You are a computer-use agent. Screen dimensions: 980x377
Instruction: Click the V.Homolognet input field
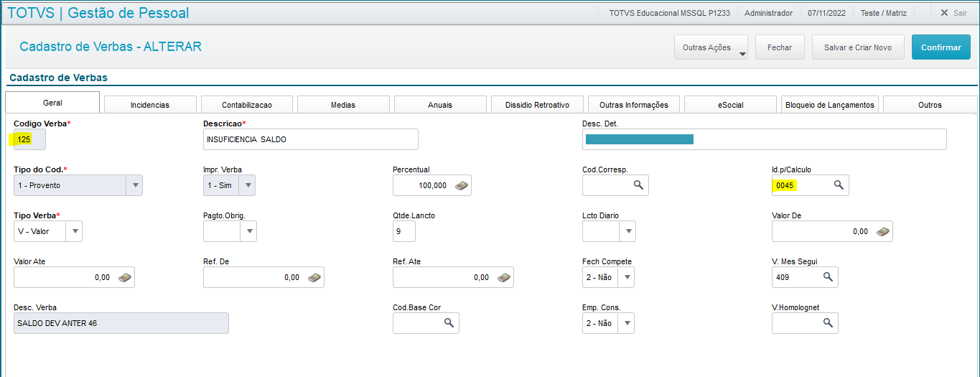coord(805,323)
